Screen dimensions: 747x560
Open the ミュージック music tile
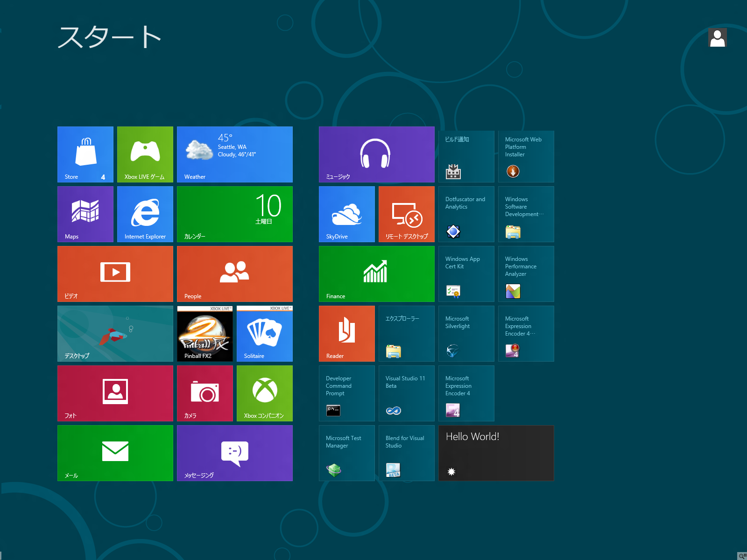click(377, 154)
